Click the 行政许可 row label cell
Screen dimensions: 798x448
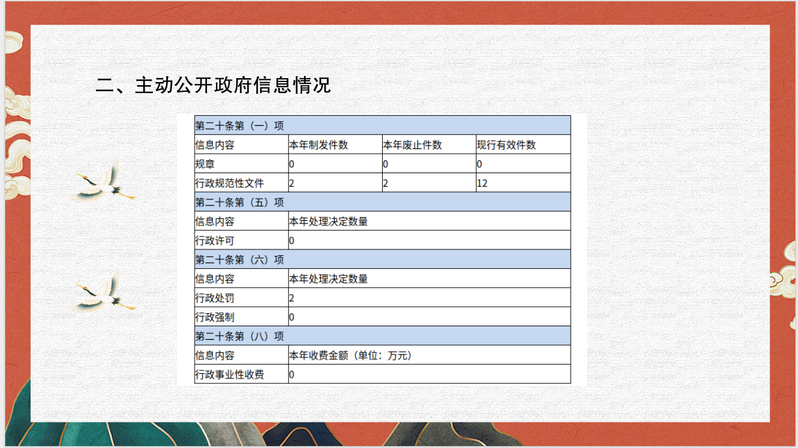tap(240, 240)
